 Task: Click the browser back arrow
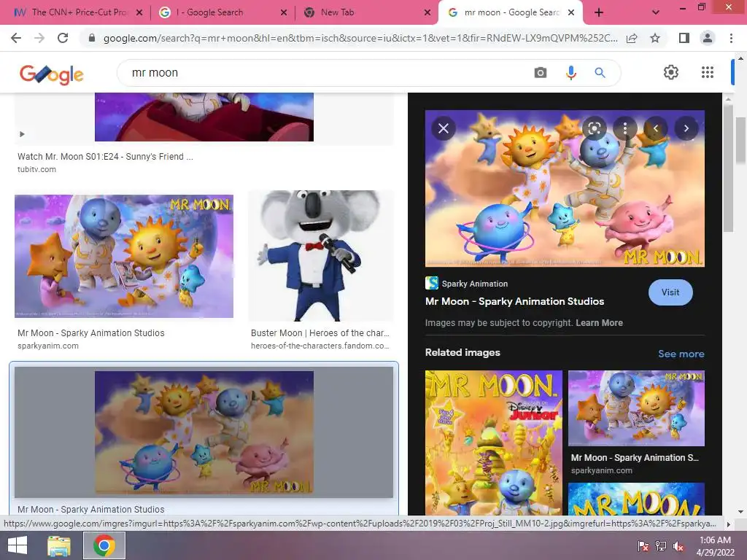coord(16,38)
